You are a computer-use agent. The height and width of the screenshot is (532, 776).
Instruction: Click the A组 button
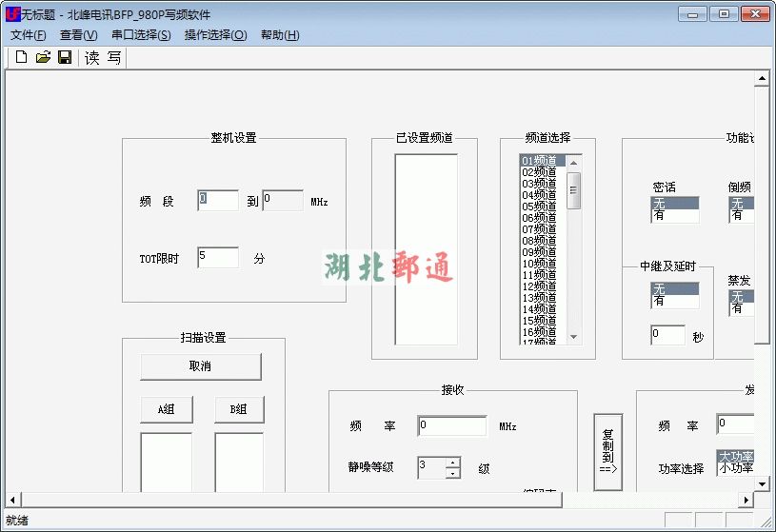coord(167,409)
